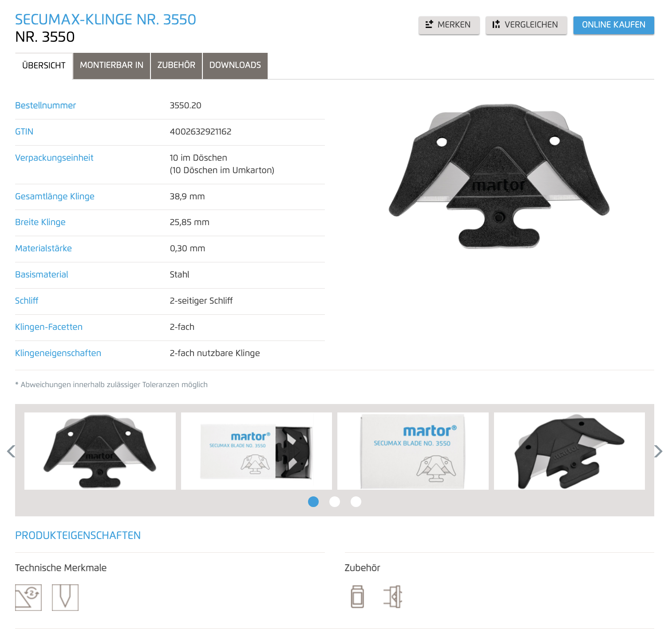Viewport: 672px width, 634px height.
Task: Click the order number value 3550.20
Action: tap(186, 106)
